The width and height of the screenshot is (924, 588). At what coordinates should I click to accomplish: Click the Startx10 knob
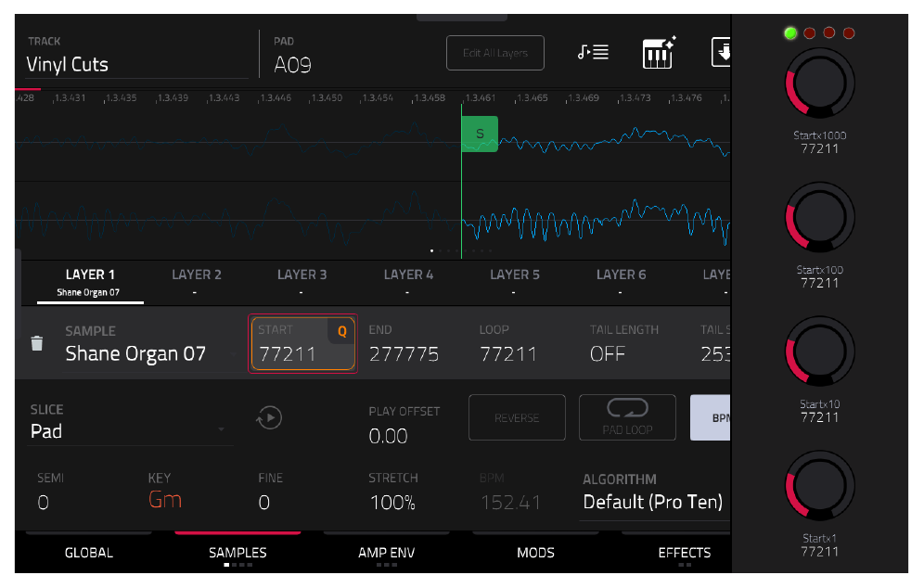(820, 352)
